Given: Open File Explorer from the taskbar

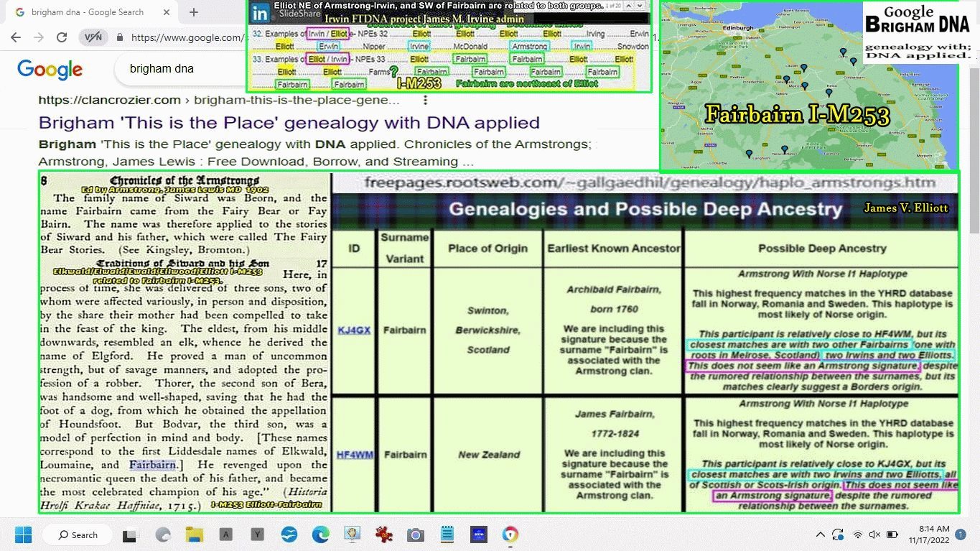Looking at the screenshot, I should tap(194, 534).
